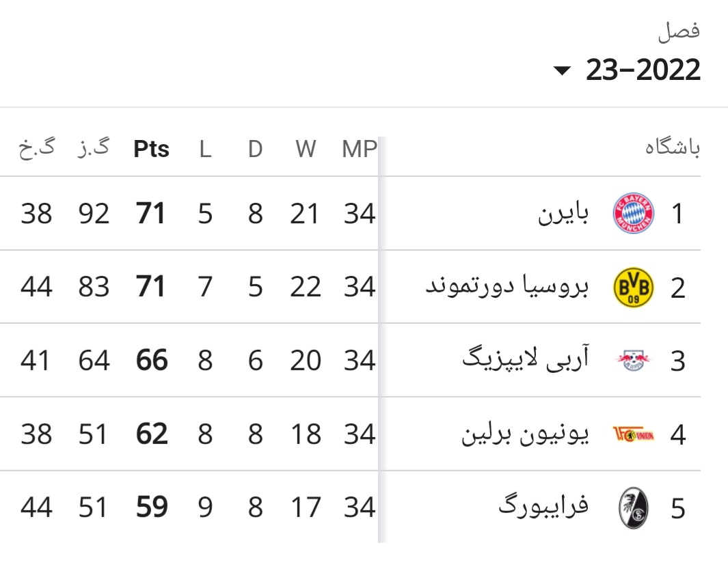The width and height of the screenshot is (728, 569).
Task: Open the بایرن team link
Action: pyautogui.click(x=563, y=214)
